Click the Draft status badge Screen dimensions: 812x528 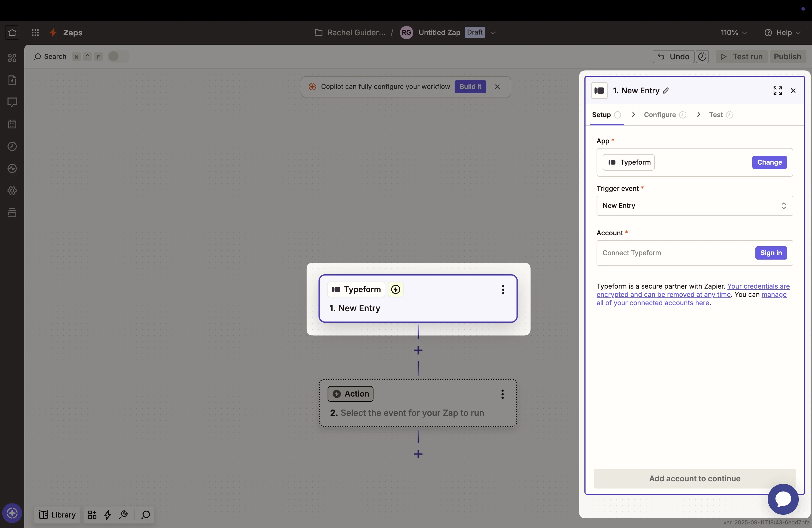[x=474, y=32]
